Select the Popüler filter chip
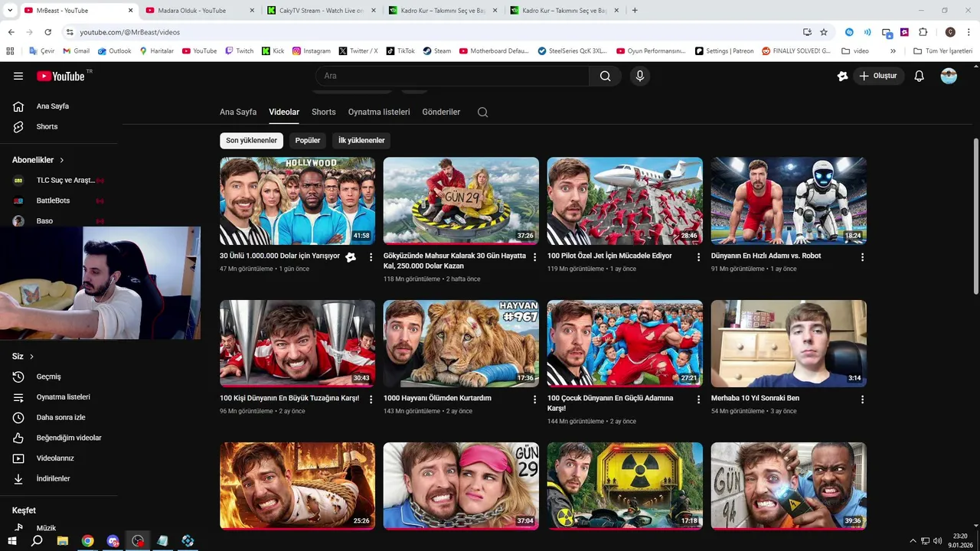Screen dimensions: 980x551 tap(308, 141)
